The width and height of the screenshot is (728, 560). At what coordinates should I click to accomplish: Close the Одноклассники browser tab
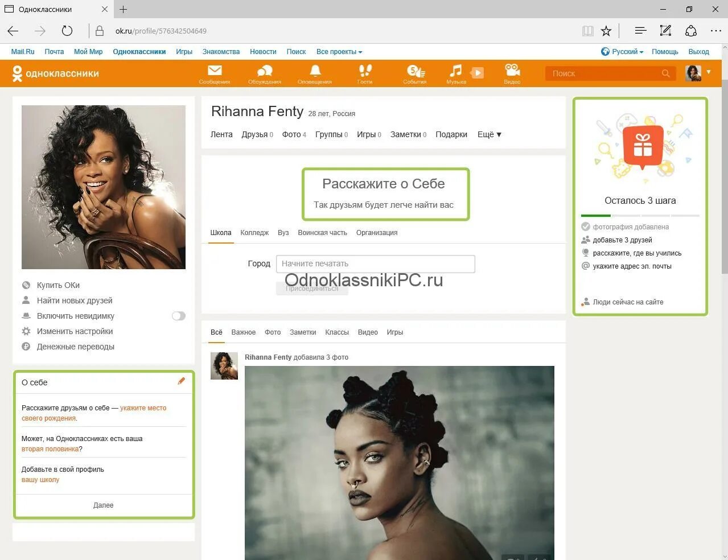point(105,9)
